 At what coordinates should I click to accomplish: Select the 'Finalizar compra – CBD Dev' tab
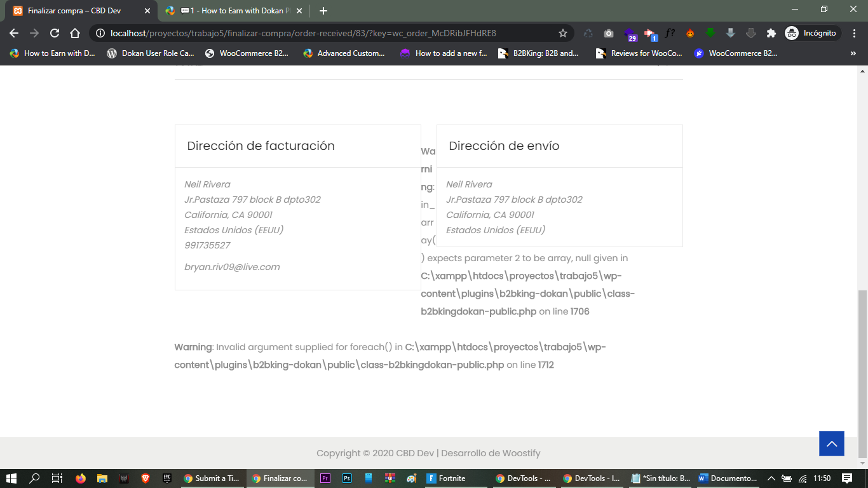point(81,11)
